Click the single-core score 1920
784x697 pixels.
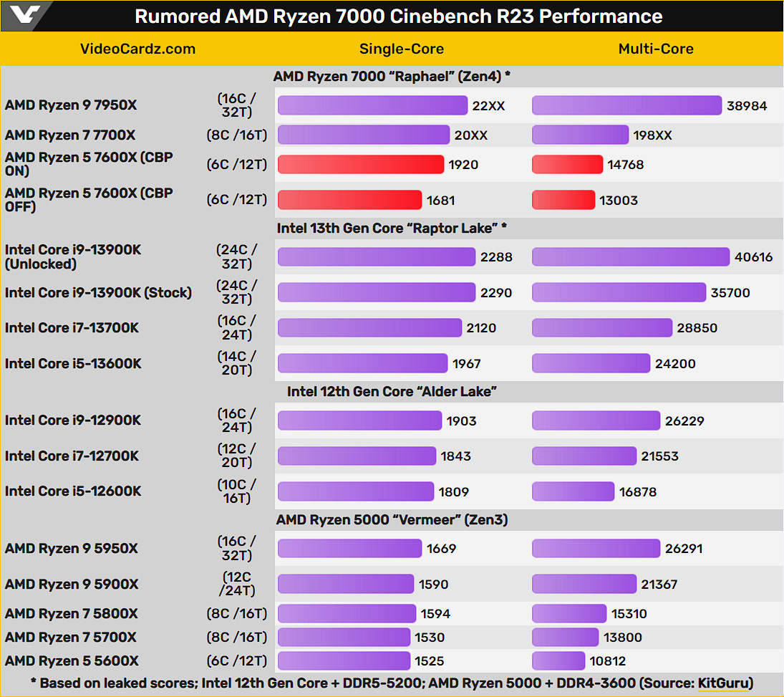[463, 165]
